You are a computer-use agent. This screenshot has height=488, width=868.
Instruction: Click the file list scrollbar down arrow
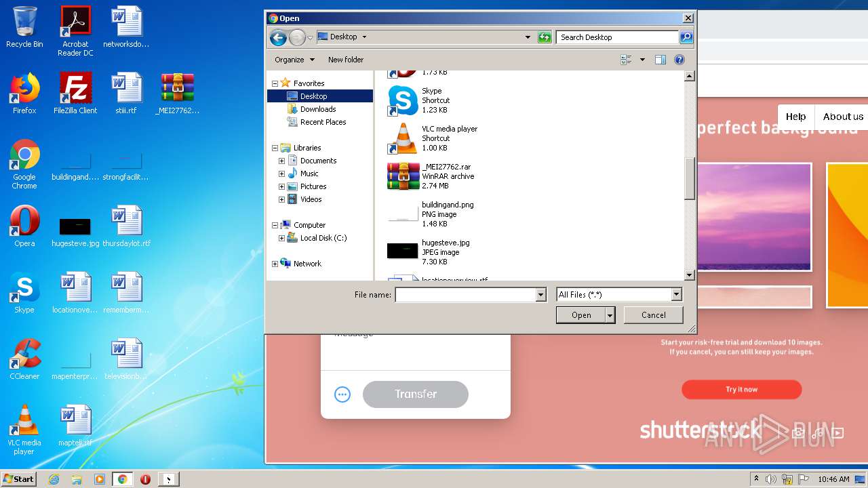[x=690, y=275]
